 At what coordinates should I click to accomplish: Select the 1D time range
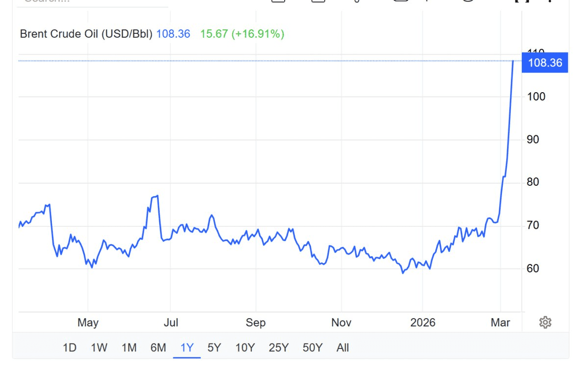tap(70, 348)
